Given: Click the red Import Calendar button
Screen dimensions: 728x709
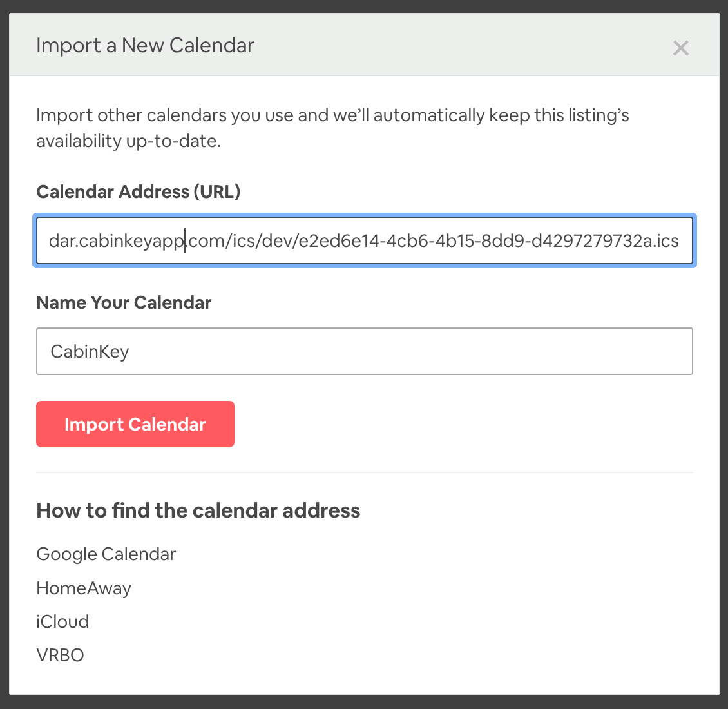Looking at the screenshot, I should click(x=135, y=424).
